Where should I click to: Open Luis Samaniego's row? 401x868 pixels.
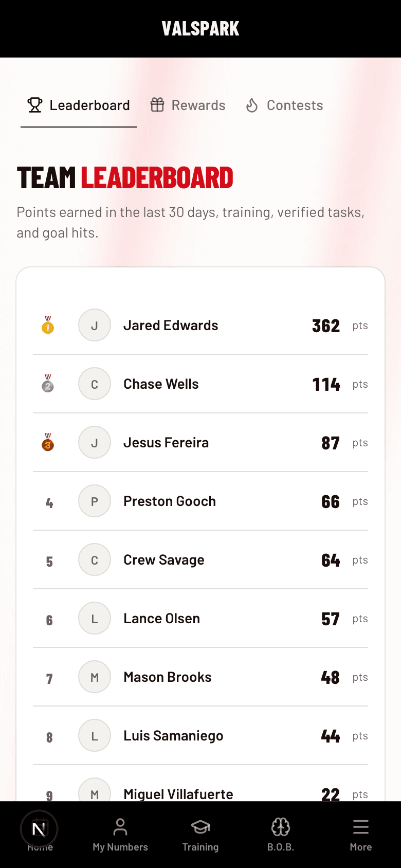coord(200,736)
